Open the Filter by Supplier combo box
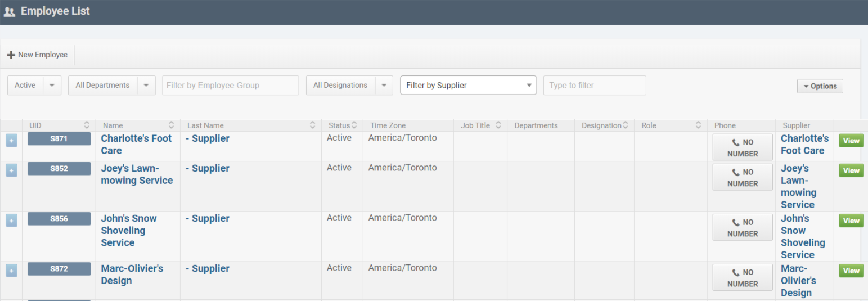The height and width of the screenshot is (301, 868). coord(468,86)
